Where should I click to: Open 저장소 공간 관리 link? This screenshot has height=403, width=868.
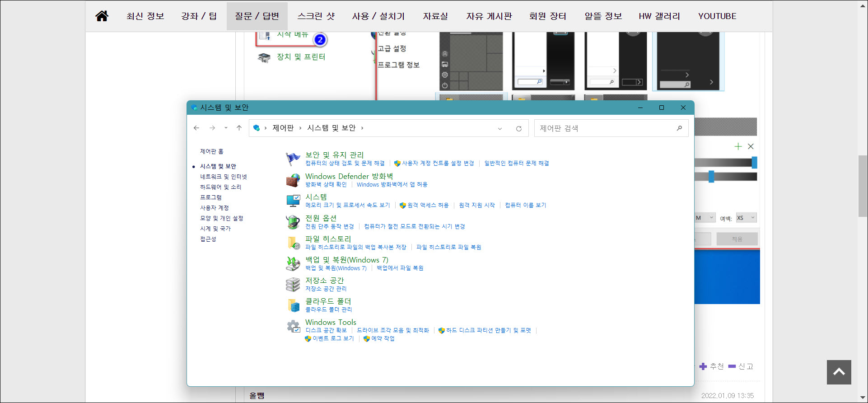pos(326,289)
